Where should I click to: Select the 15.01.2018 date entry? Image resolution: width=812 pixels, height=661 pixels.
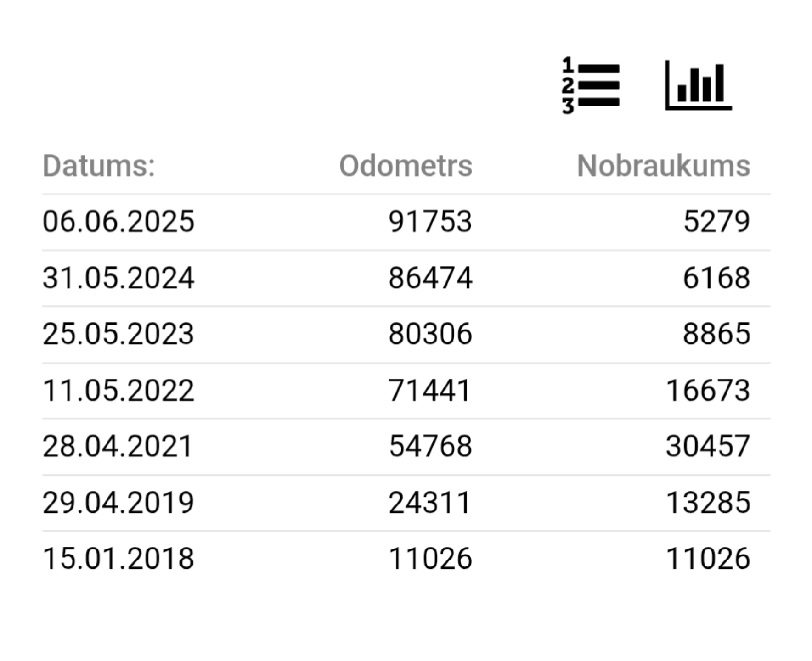pyautogui.click(x=118, y=559)
